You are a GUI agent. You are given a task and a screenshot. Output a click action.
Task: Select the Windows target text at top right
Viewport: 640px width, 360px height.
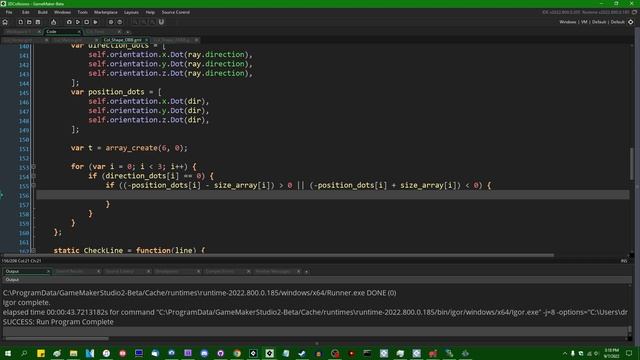click(567, 22)
